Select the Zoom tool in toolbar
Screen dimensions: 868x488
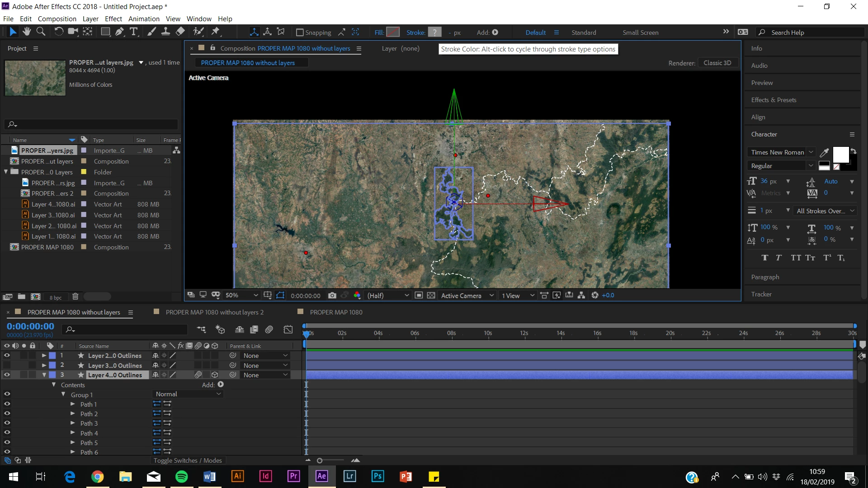pyautogui.click(x=41, y=32)
